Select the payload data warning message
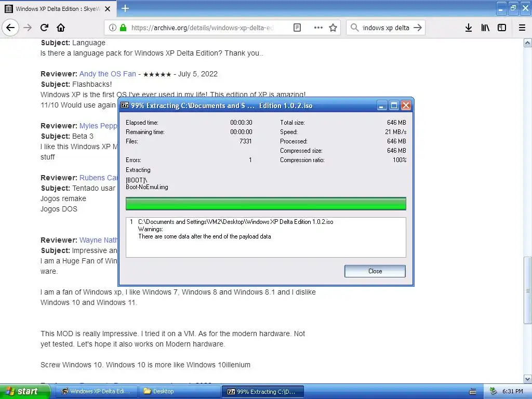 [x=205, y=236]
